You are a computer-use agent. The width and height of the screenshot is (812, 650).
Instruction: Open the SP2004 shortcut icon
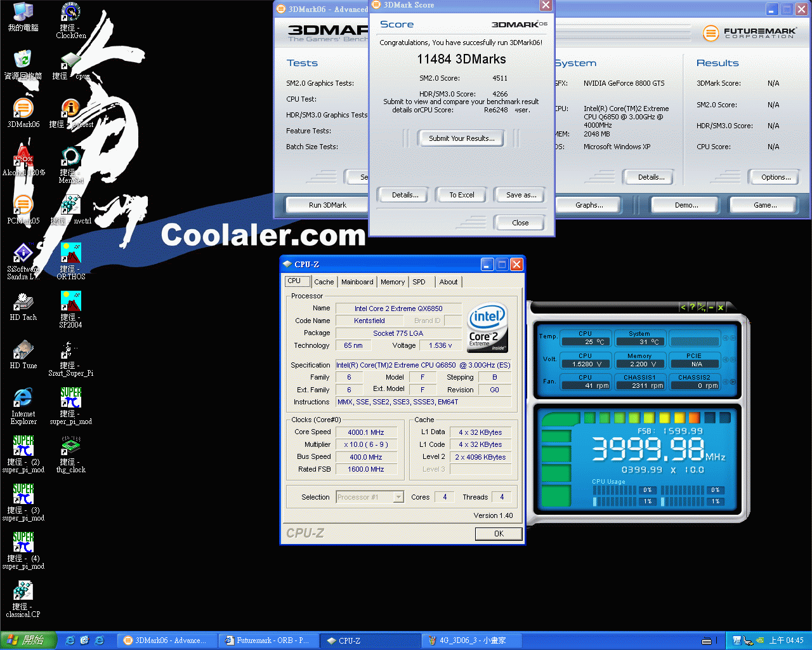point(70,310)
